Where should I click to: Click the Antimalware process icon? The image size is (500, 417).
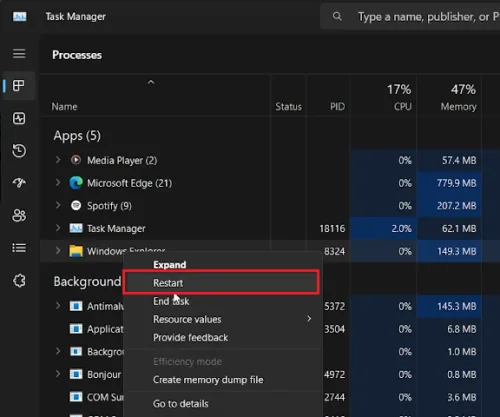(x=76, y=306)
